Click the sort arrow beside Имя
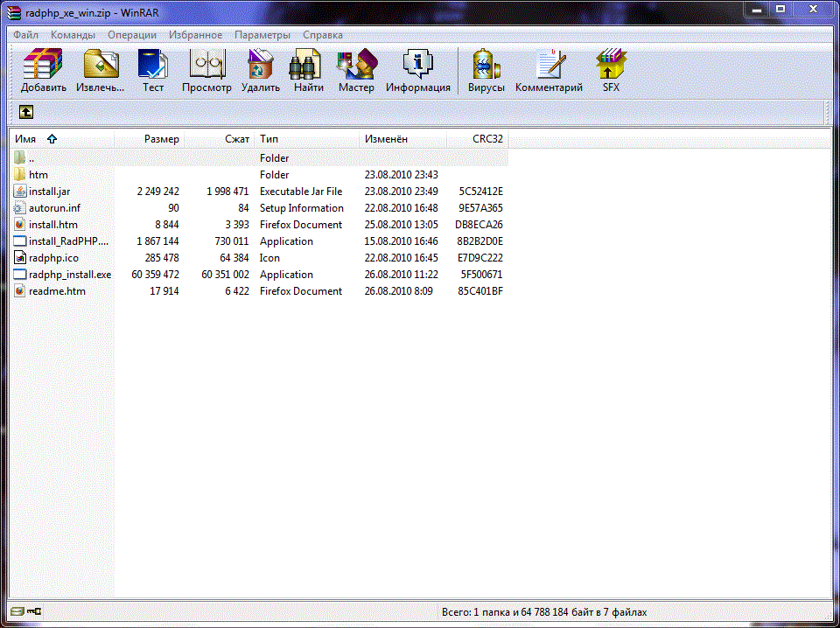840x628 pixels. tap(52, 139)
